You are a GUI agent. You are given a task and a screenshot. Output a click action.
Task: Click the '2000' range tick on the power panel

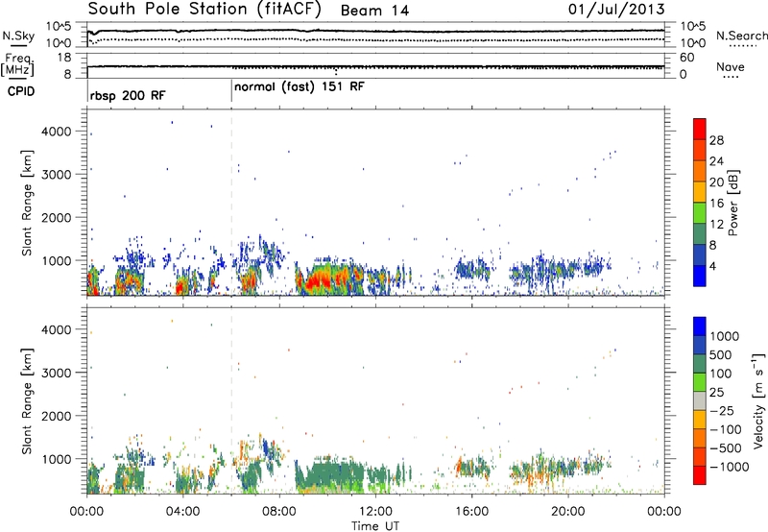[57, 217]
